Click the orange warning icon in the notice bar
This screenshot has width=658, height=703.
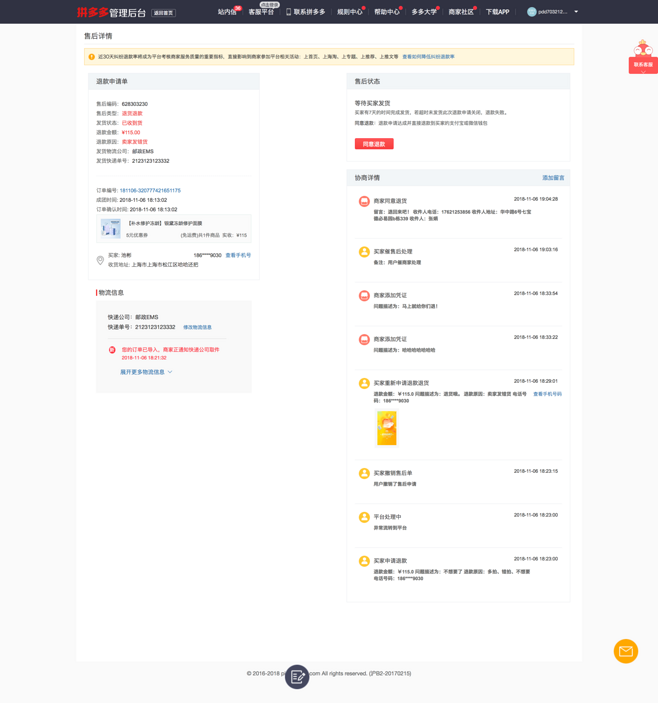91,57
